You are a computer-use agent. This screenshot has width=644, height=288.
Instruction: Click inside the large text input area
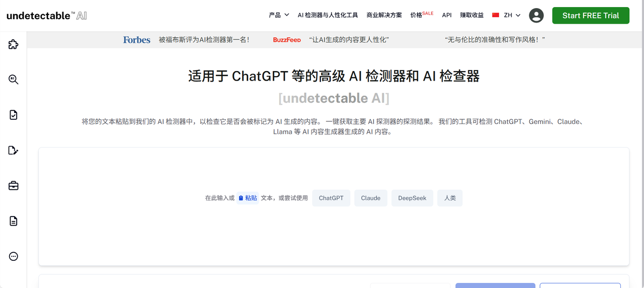334,206
